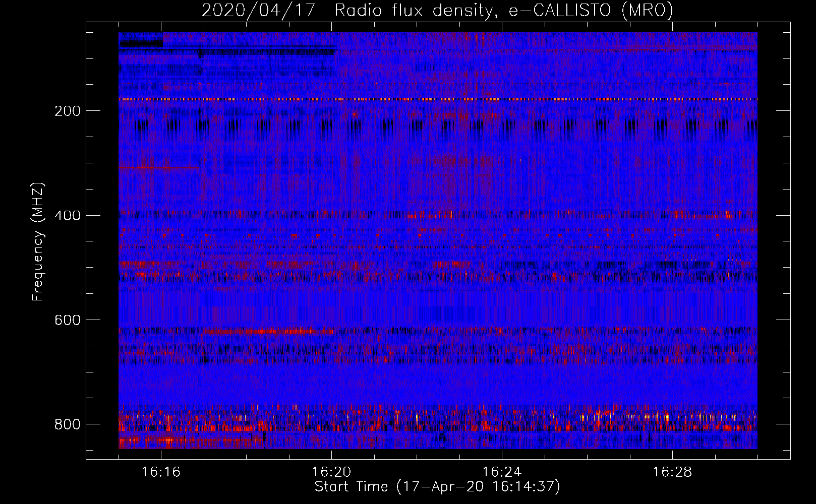
Task: Click the 400 frequency tick label
Action: point(68,216)
